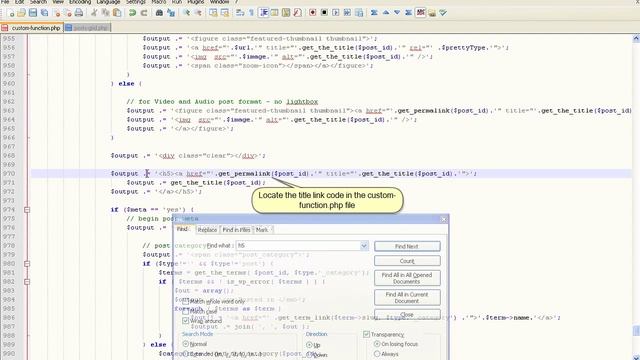The width and height of the screenshot is (640, 360).
Task: Toggle the indent guide icon
Action: click(x=264, y=13)
